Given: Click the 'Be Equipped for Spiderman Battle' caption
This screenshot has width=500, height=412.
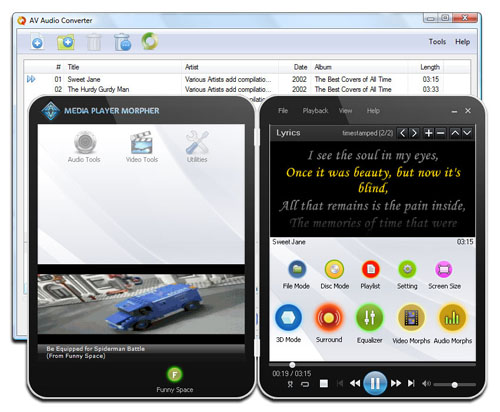Looking at the screenshot, I should coord(95,349).
